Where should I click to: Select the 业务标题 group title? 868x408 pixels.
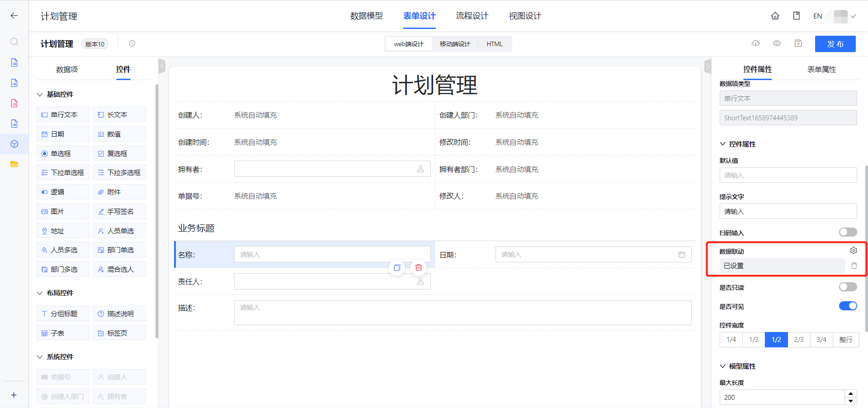pyautogui.click(x=196, y=228)
